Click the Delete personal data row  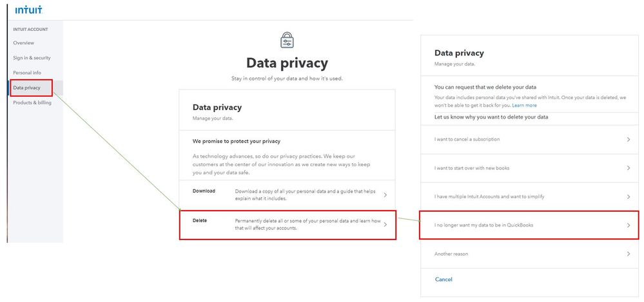click(x=287, y=224)
